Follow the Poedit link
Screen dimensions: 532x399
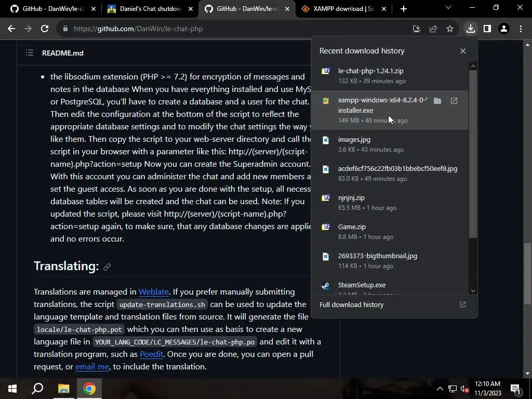click(x=151, y=354)
